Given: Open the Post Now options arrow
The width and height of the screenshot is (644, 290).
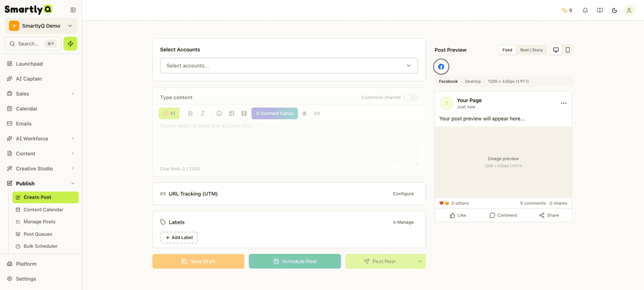Looking at the screenshot, I should pos(419,261).
